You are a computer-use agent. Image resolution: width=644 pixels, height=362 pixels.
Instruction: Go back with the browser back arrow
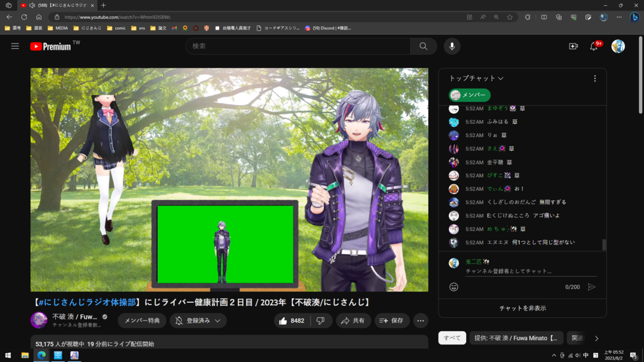pyautogui.click(x=9, y=17)
